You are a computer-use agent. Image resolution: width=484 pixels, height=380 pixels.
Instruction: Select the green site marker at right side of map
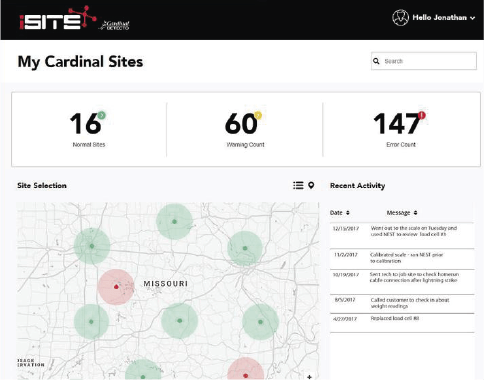tap(260, 322)
